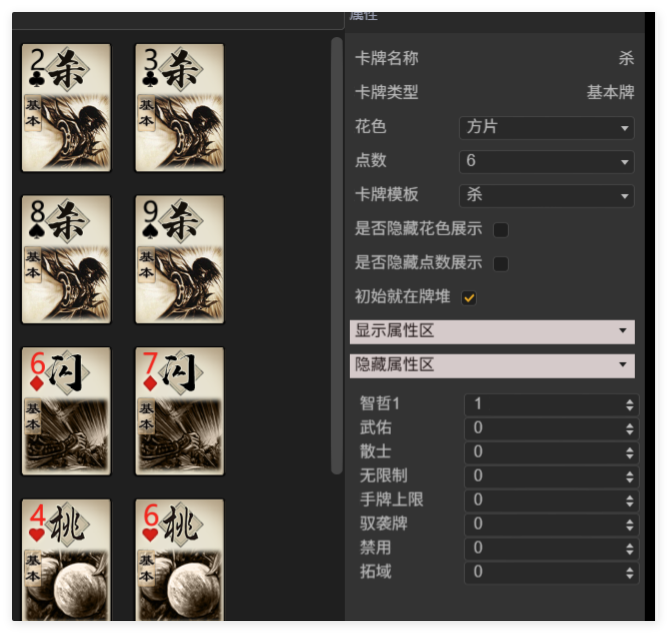Adjust the 禁用 stepper arrows
The width and height of the screenshot is (670, 633).
[629, 548]
